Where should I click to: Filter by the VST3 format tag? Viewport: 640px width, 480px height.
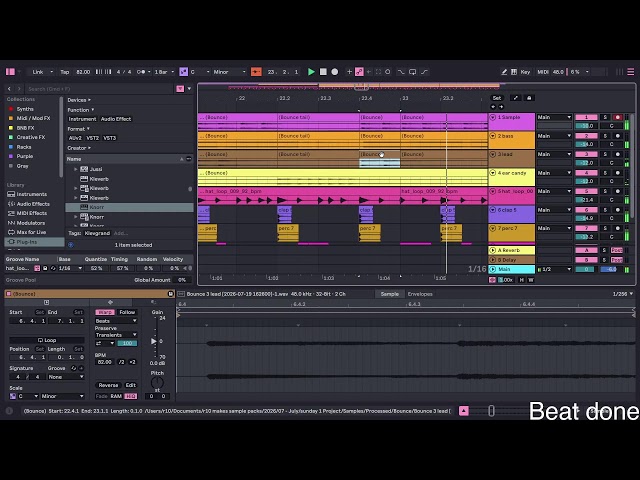[x=110, y=138]
